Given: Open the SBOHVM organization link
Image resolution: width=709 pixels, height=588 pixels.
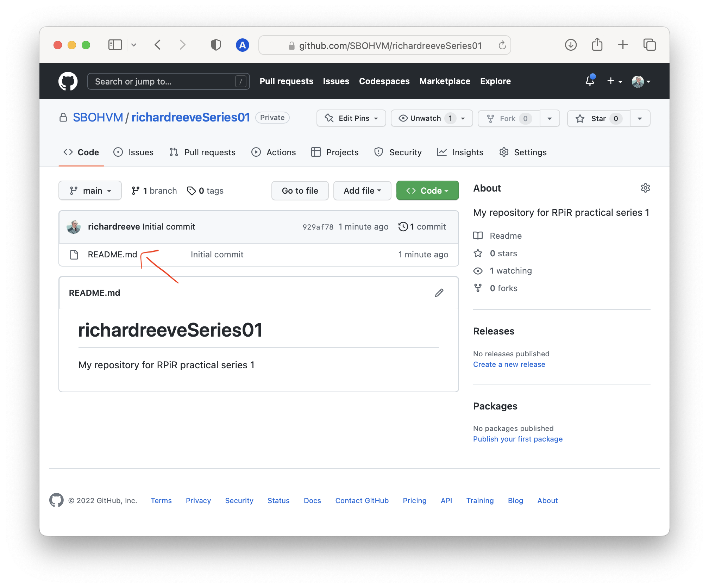Looking at the screenshot, I should coord(98,117).
